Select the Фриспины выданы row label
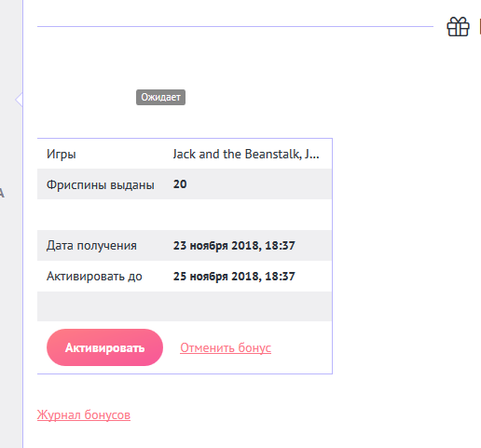481x448 pixels. pyautogui.click(x=101, y=184)
